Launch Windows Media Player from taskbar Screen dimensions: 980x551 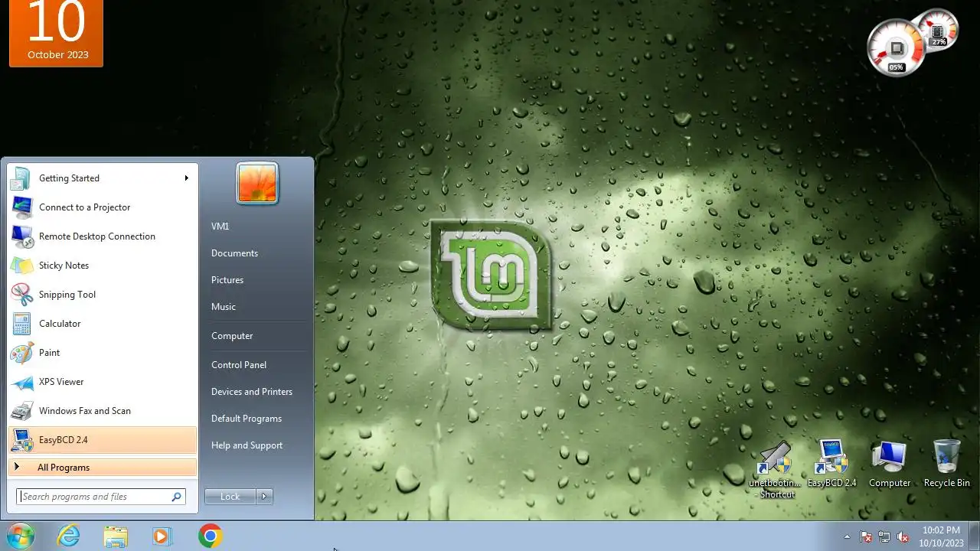[x=162, y=536]
